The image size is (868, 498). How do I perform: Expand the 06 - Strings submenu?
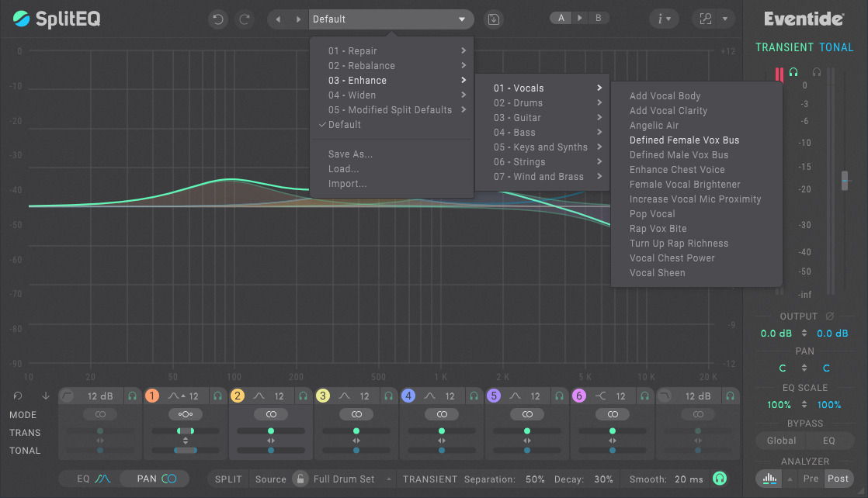click(x=543, y=162)
